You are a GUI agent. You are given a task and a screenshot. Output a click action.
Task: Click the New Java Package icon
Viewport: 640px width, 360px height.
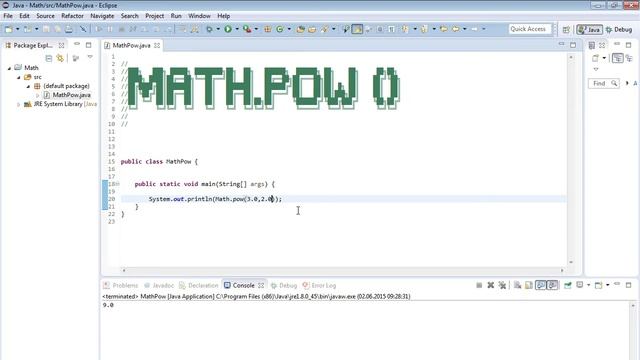pos(268,29)
